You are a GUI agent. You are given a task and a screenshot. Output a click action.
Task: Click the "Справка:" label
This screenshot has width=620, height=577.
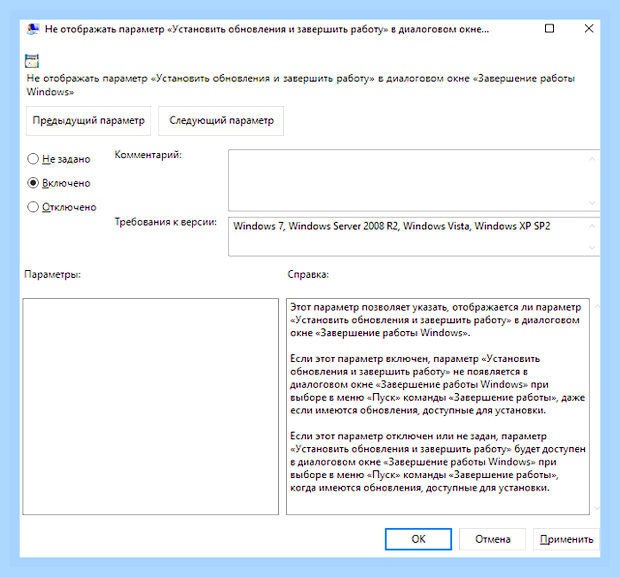point(308,274)
